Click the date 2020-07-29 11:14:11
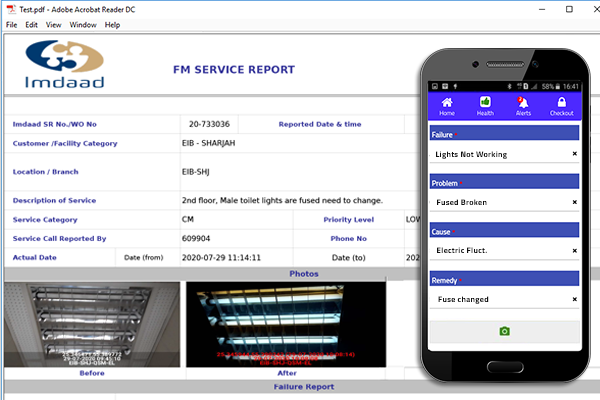Viewport: 600px width, 400px height. pos(221,258)
